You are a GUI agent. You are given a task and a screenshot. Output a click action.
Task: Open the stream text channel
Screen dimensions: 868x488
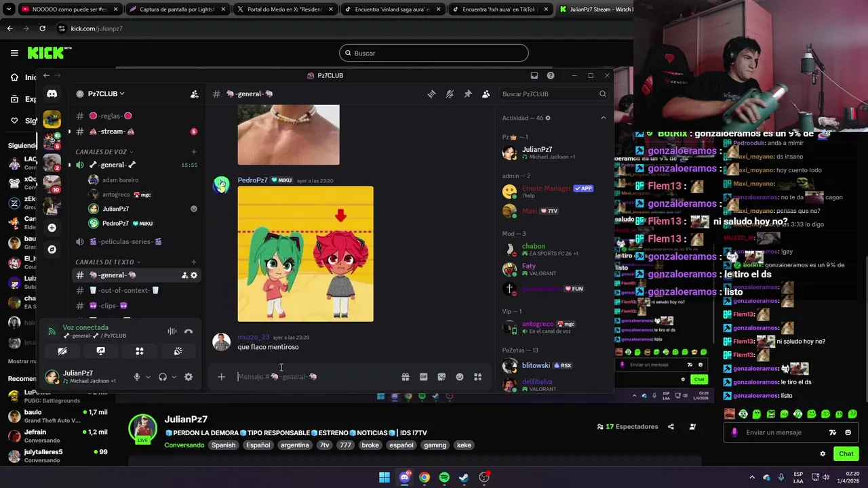click(x=136, y=131)
